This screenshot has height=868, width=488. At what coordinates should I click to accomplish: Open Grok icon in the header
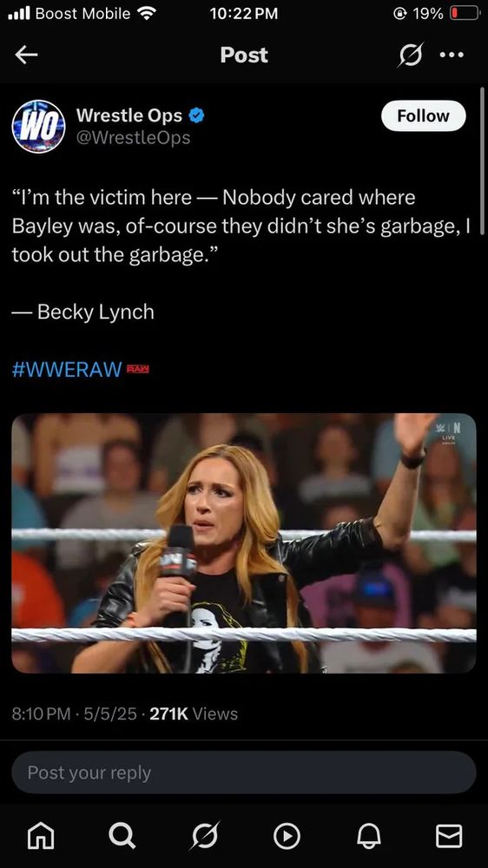(x=411, y=55)
